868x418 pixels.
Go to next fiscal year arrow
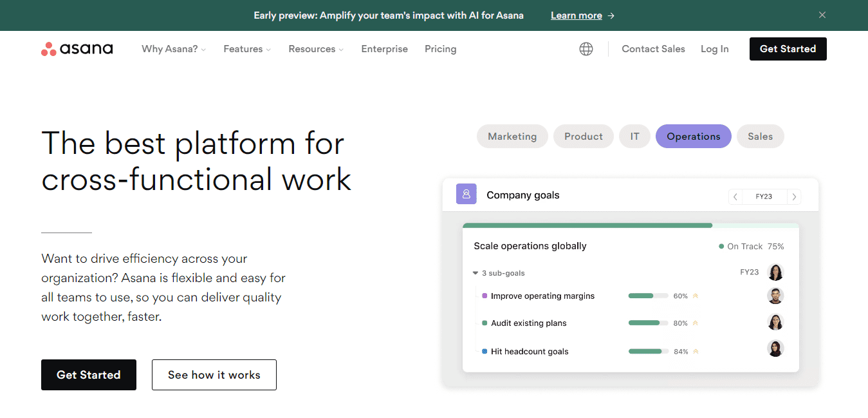(x=794, y=197)
